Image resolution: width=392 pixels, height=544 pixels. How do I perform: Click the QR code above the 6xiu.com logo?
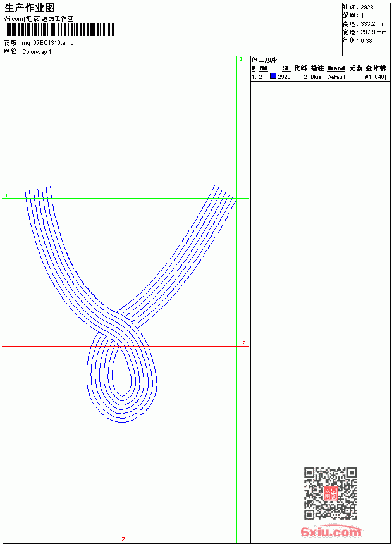(x=330, y=493)
